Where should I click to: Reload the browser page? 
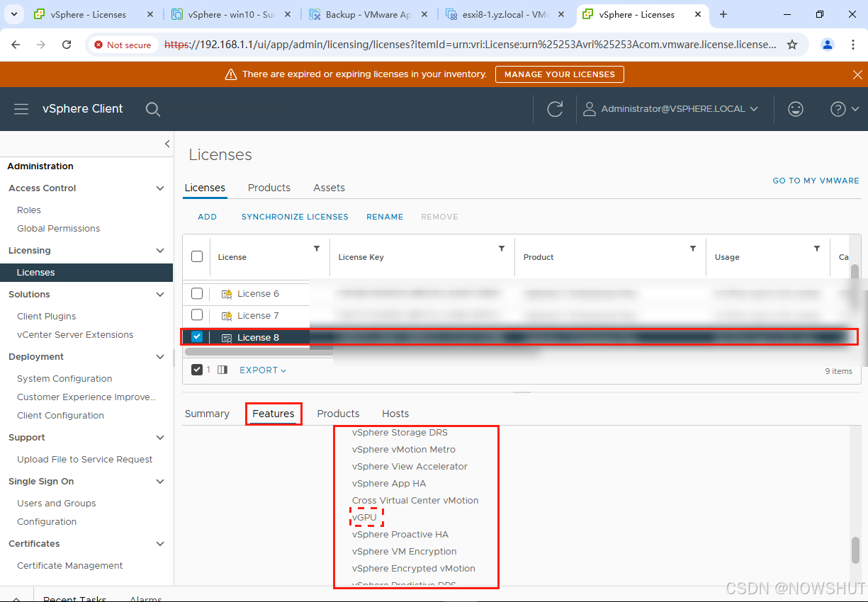(x=67, y=45)
